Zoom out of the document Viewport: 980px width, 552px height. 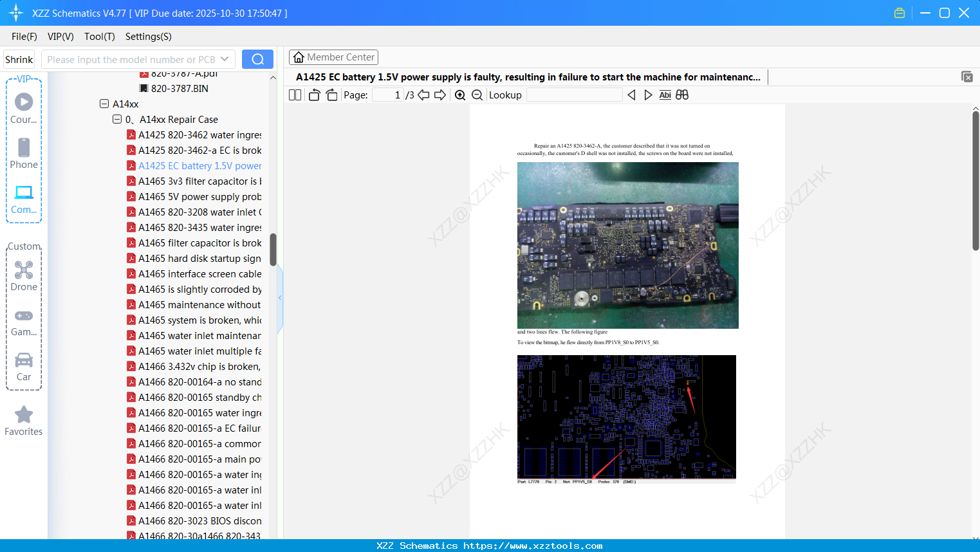coord(477,95)
